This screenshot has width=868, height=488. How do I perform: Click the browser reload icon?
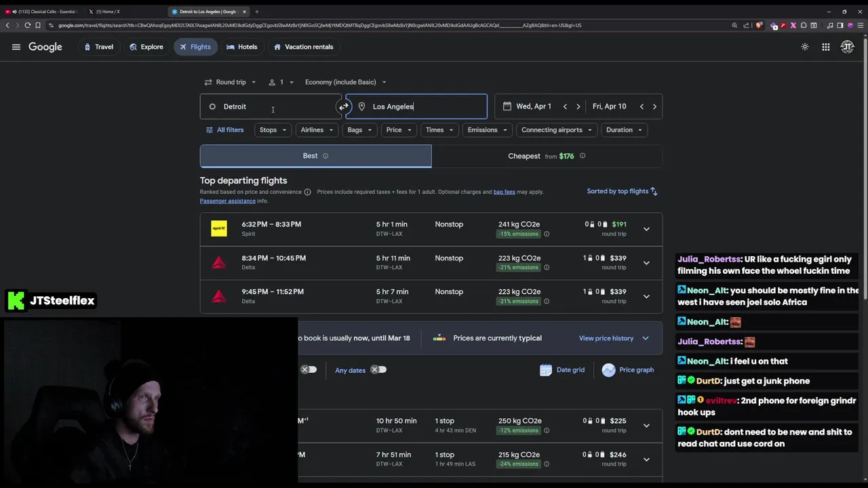pos(27,25)
